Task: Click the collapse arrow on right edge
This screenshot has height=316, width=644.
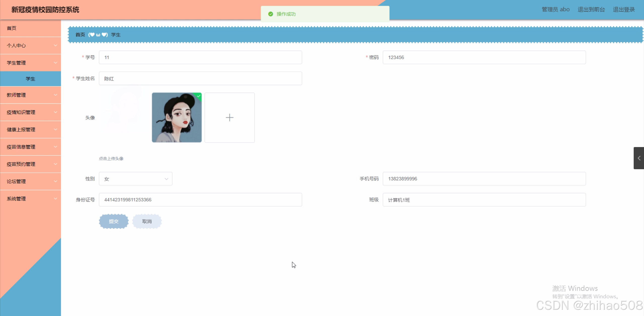Action: point(639,158)
